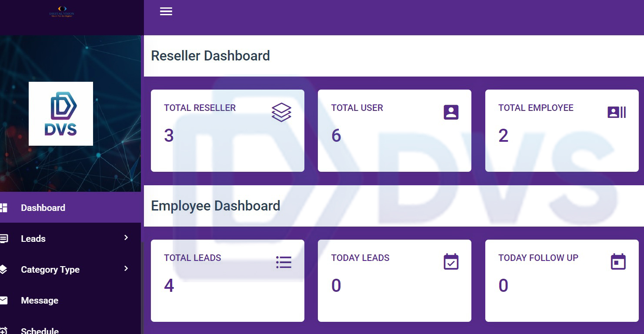Viewport: 644px width, 334px height.
Task: Open the Total Reseller count card
Action: pos(227,130)
